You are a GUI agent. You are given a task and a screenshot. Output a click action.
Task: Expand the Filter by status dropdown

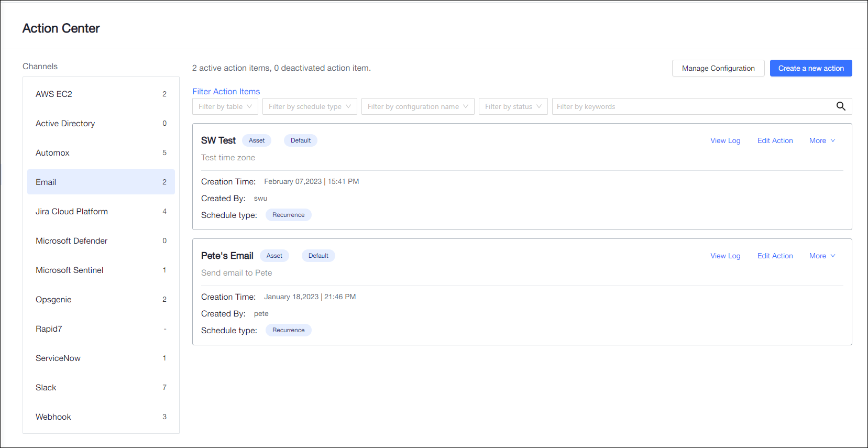pyautogui.click(x=513, y=106)
